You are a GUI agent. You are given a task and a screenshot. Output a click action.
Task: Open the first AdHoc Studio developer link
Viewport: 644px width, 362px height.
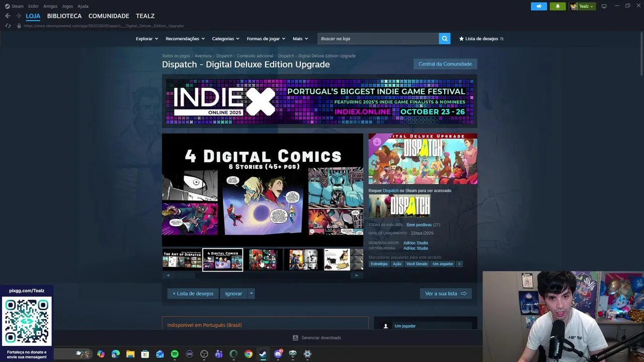[416, 243]
